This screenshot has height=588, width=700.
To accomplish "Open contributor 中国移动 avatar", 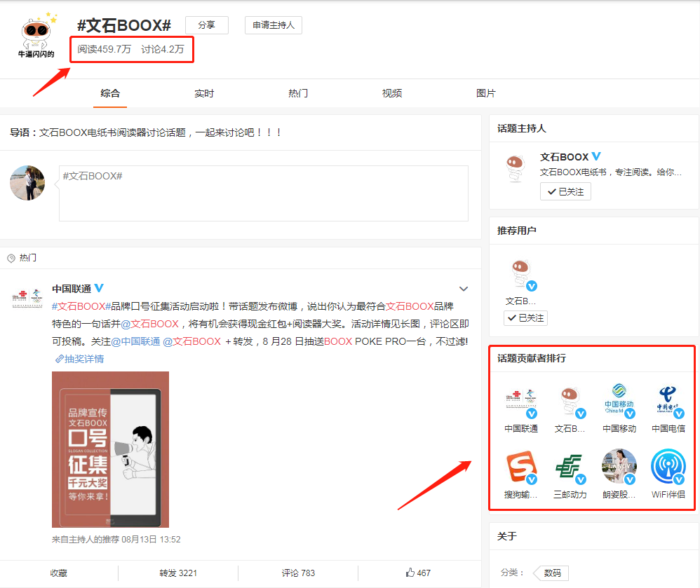I will coord(619,400).
